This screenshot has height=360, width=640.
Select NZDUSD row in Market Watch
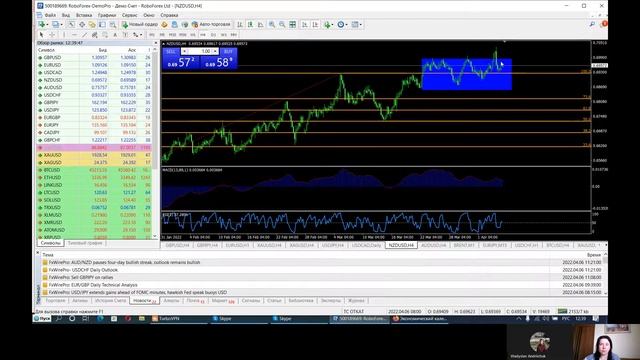coord(94,80)
